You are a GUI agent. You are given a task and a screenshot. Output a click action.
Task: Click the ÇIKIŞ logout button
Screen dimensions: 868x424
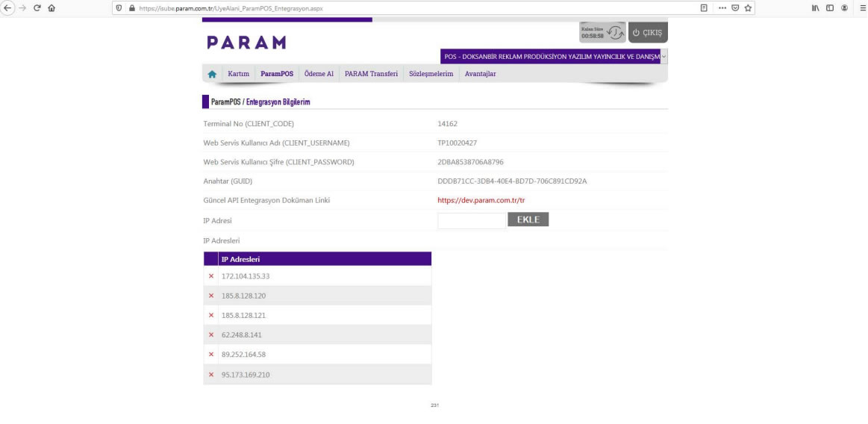coord(648,33)
